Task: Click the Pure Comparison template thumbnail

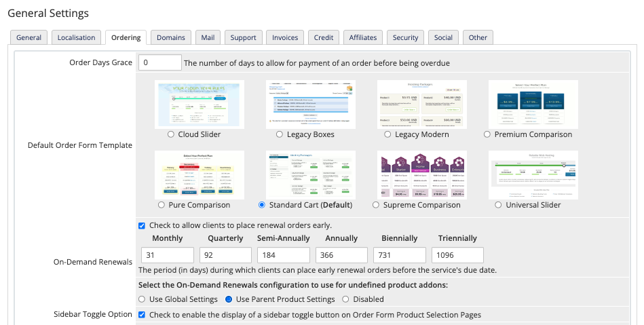Action: (x=199, y=175)
